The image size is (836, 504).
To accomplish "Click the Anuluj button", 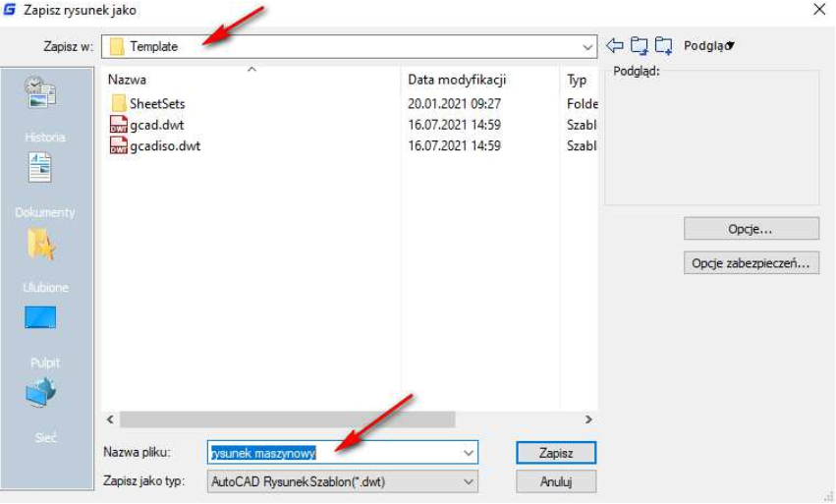I will pos(555,481).
